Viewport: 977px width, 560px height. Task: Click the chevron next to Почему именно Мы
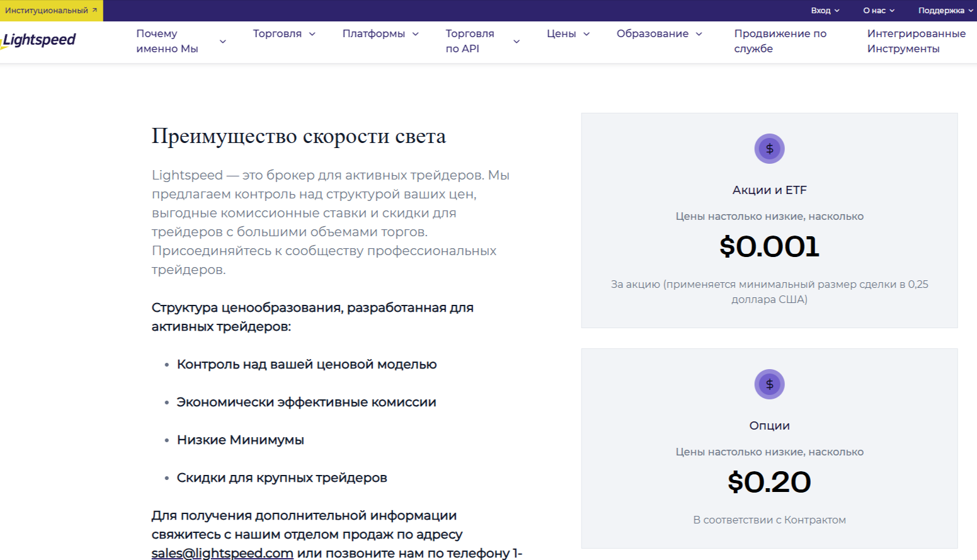click(222, 42)
